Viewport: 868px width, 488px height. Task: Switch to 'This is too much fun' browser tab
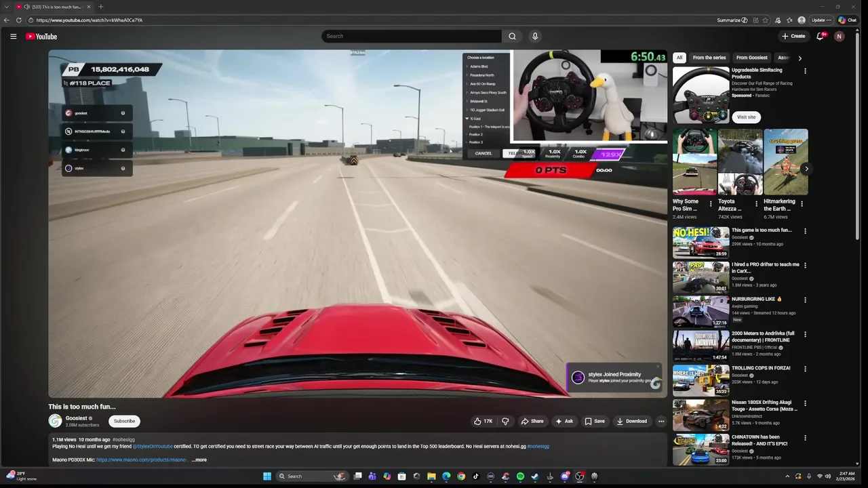(54, 7)
